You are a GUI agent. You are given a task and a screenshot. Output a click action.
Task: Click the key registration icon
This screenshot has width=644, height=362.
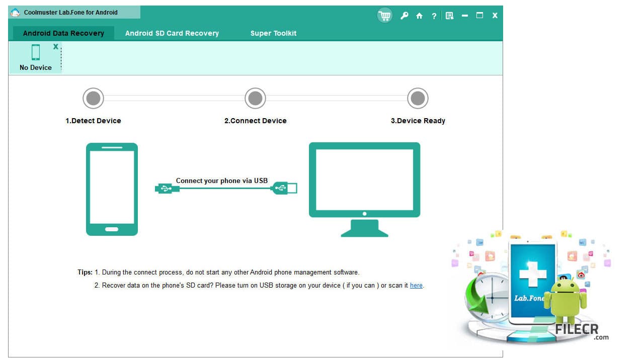click(405, 16)
